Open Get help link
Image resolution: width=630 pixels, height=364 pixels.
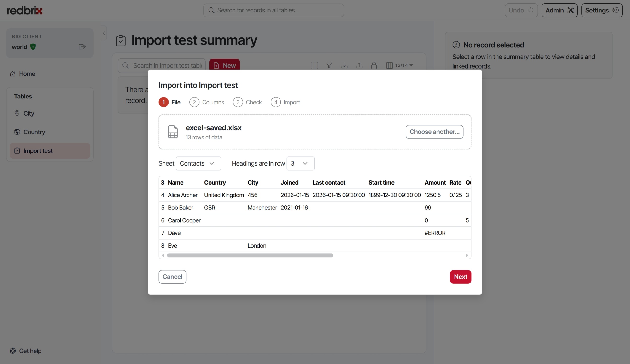click(x=25, y=351)
